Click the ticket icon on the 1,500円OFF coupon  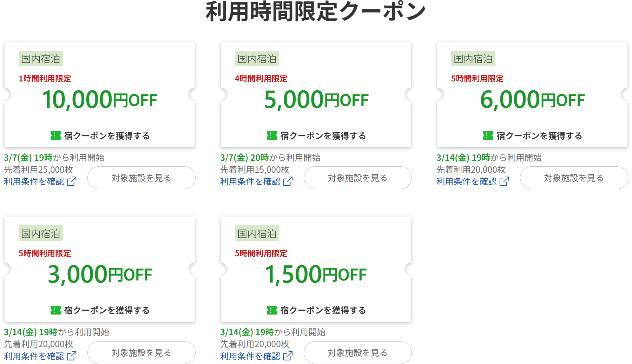271,310
